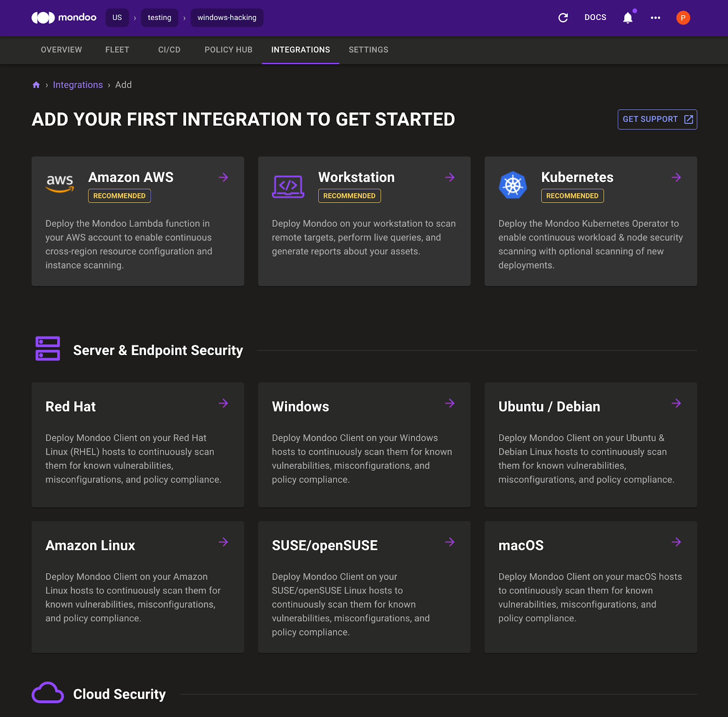
Task: Open the Settings tab
Action: click(369, 50)
